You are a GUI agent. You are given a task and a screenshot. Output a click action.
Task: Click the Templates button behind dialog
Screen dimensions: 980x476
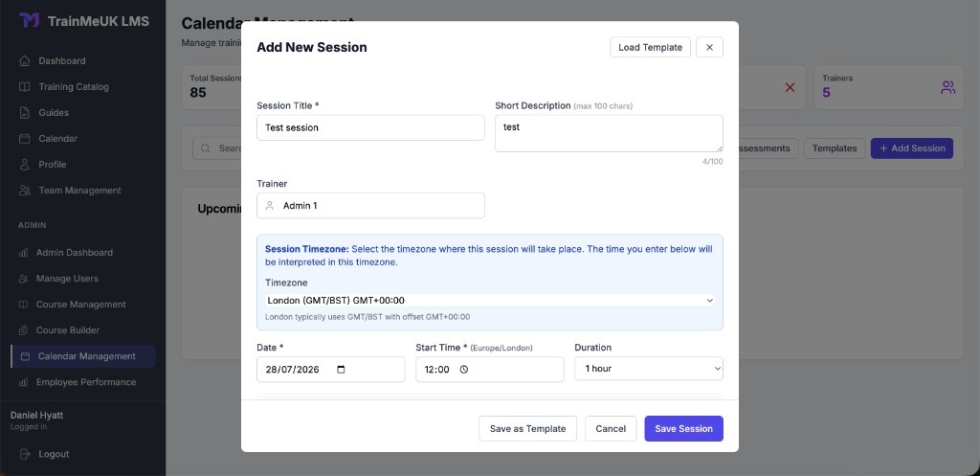point(835,148)
